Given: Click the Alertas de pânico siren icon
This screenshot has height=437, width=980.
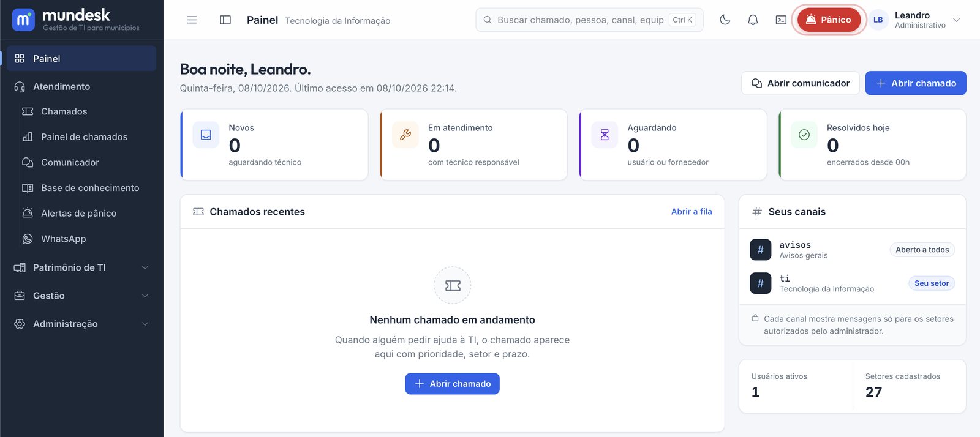Looking at the screenshot, I should click(28, 213).
